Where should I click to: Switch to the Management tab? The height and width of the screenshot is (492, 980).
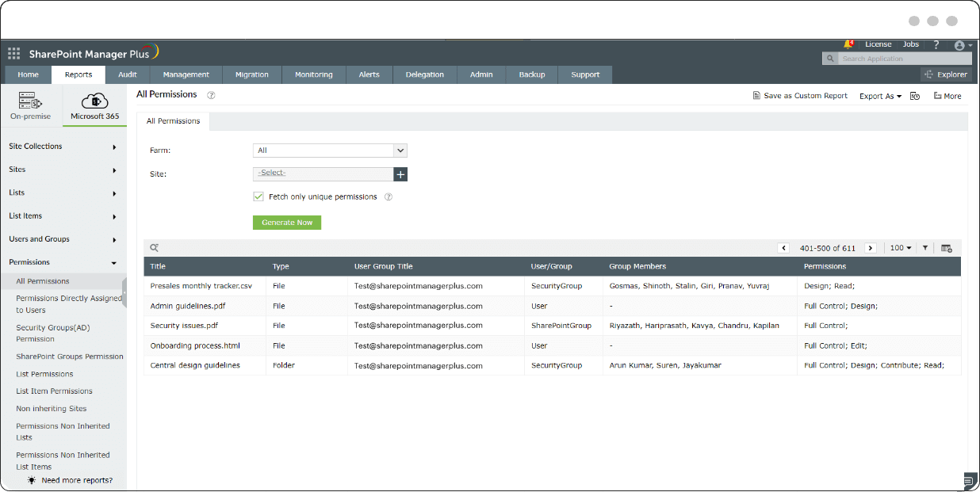click(x=186, y=74)
